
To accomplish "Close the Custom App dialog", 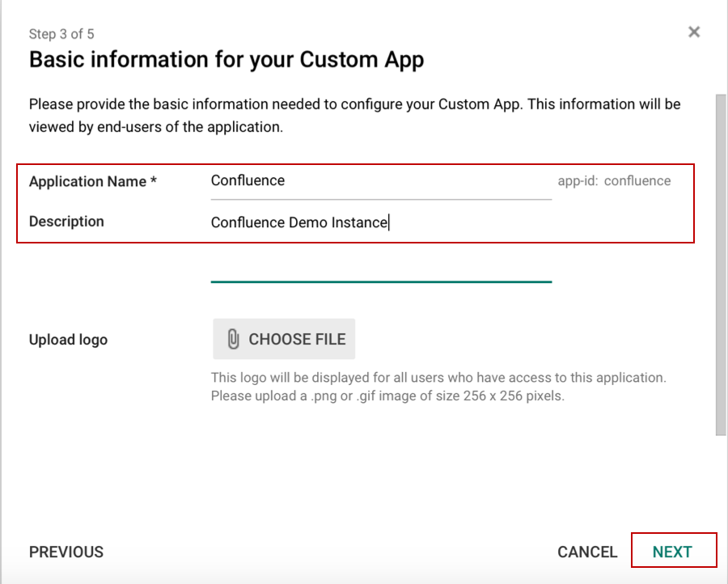I will (x=694, y=32).
